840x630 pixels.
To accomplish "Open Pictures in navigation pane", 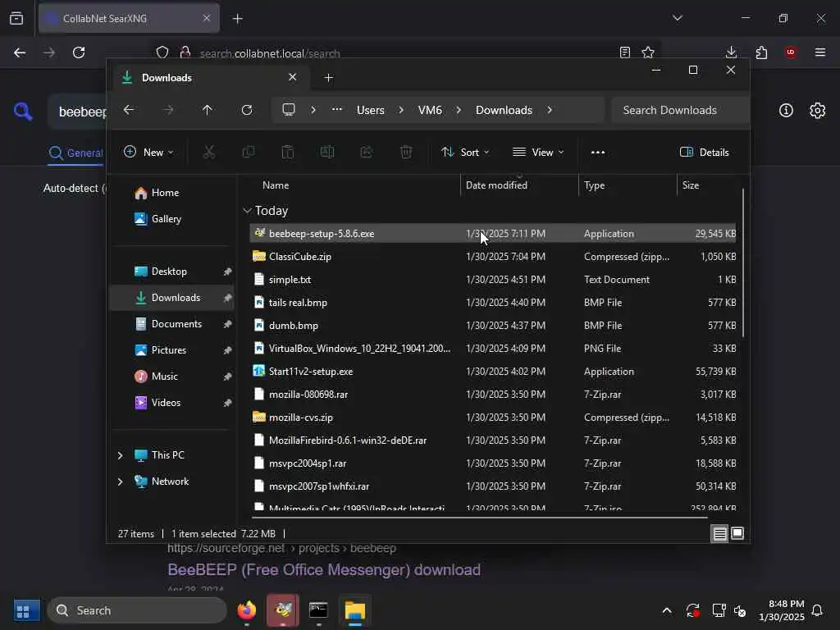I will pos(169,350).
